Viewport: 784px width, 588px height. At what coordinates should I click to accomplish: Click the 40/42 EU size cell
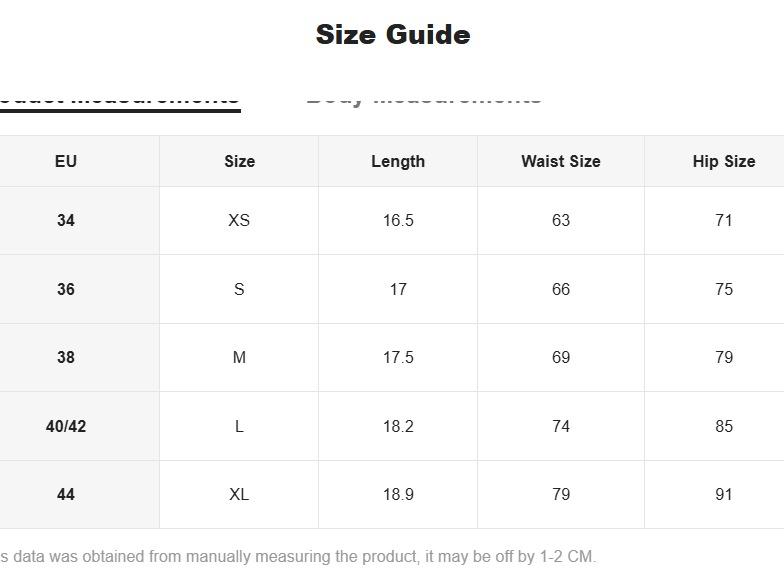66,426
